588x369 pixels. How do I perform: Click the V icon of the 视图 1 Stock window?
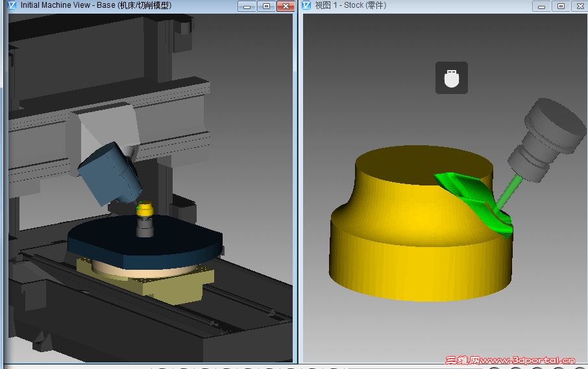coord(306,5)
